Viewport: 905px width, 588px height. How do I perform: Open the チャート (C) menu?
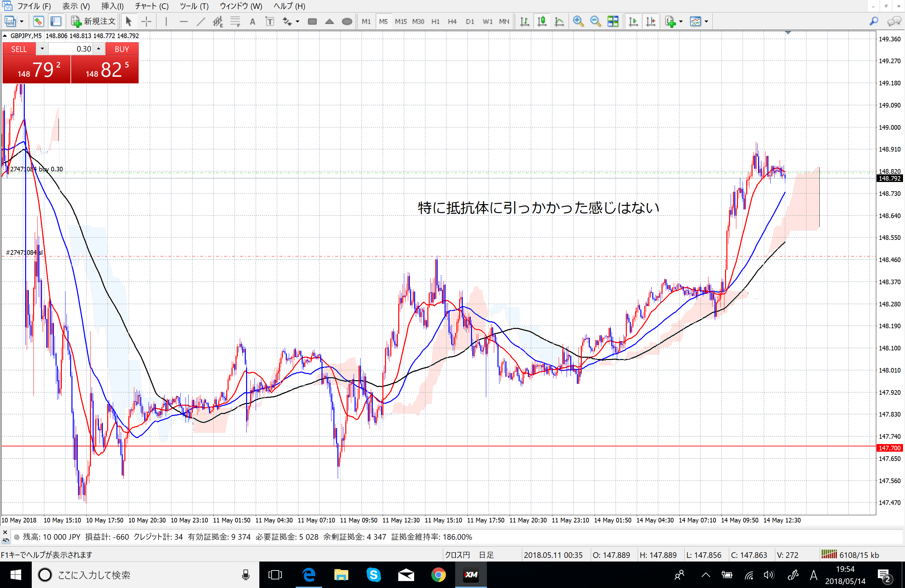click(x=151, y=6)
